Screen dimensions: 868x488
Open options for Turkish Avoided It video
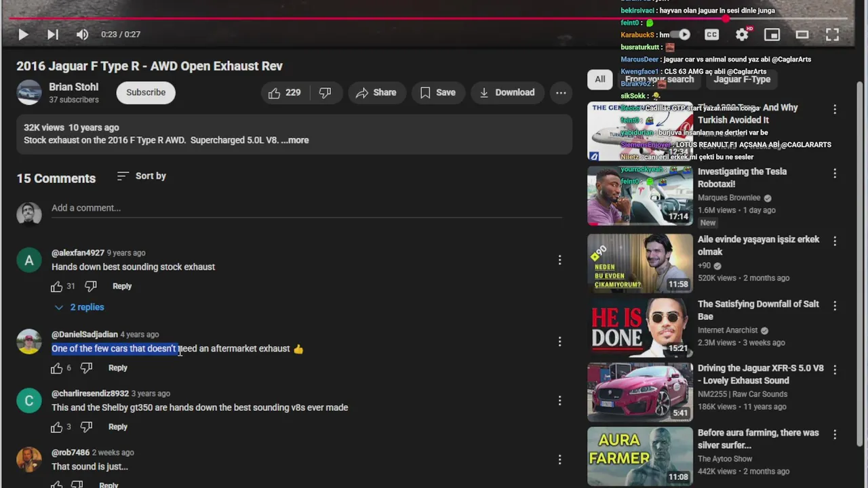click(835, 109)
